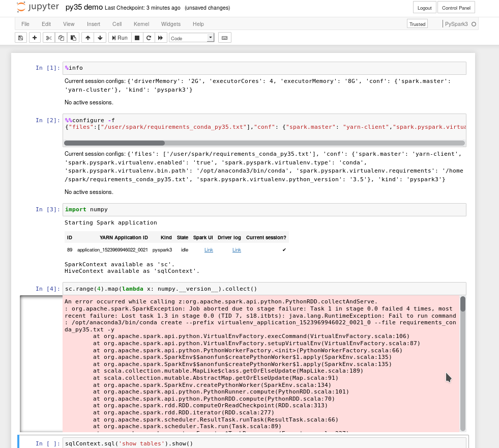The width and height of the screenshot is (499, 448).
Task: Move selected cell down arrow
Action: 100,38
